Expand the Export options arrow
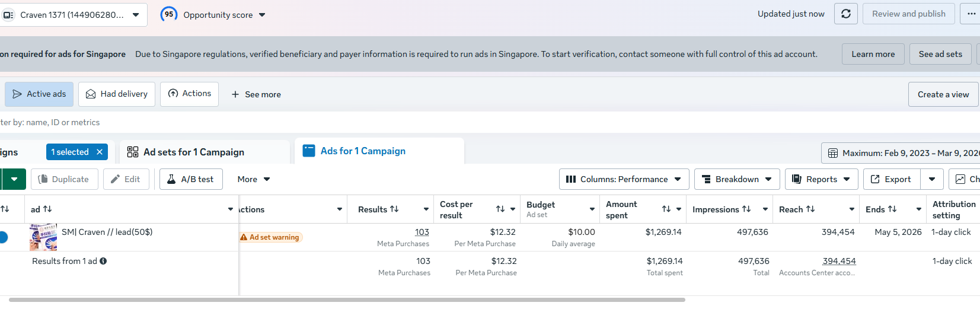 pos(932,179)
